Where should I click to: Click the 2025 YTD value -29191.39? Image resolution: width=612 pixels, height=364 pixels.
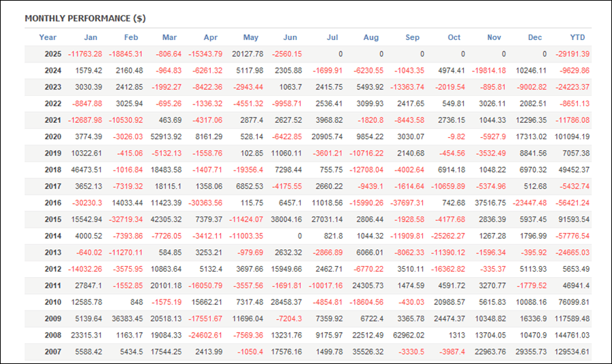click(573, 54)
